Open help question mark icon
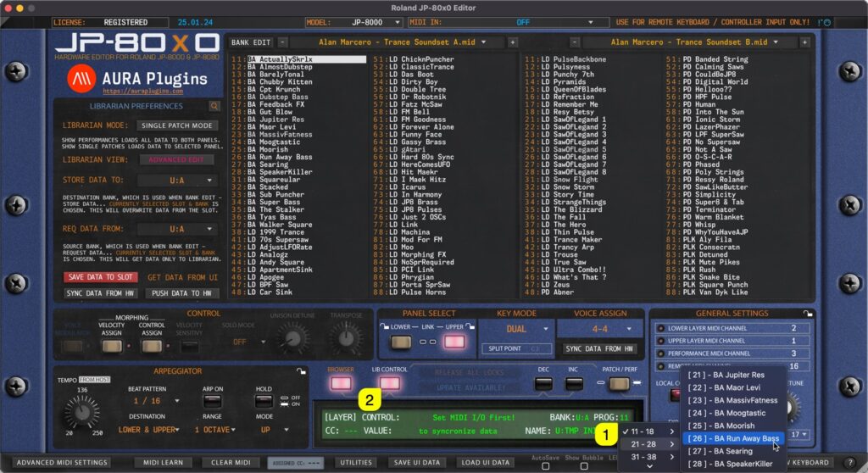Image resolution: width=868 pixels, height=473 pixels. pos(850,463)
